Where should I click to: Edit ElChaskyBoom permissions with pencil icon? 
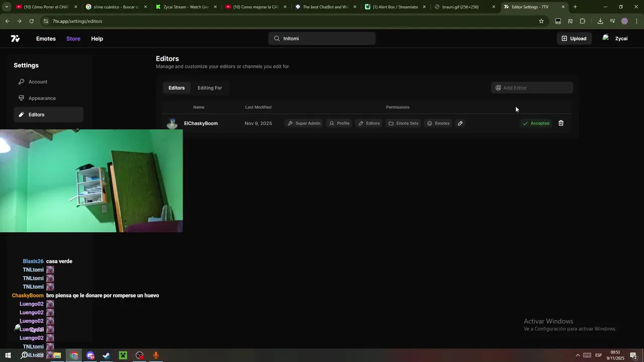point(460,123)
